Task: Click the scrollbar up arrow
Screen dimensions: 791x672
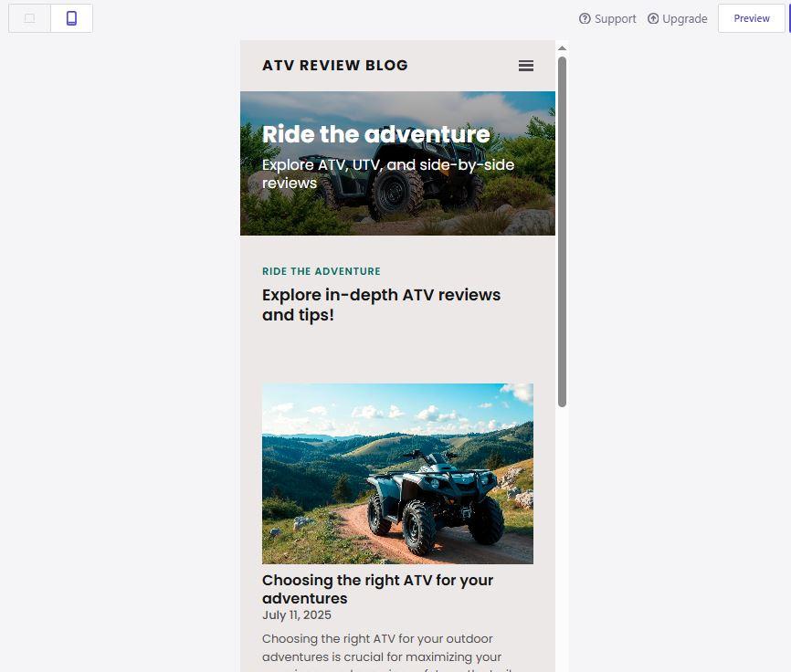Action: click(562, 48)
